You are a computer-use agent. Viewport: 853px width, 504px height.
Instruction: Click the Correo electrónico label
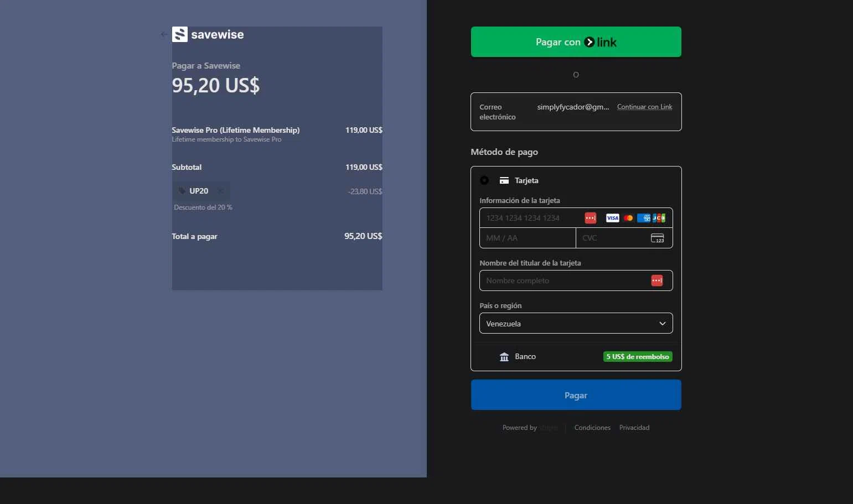[x=498, y=112]
